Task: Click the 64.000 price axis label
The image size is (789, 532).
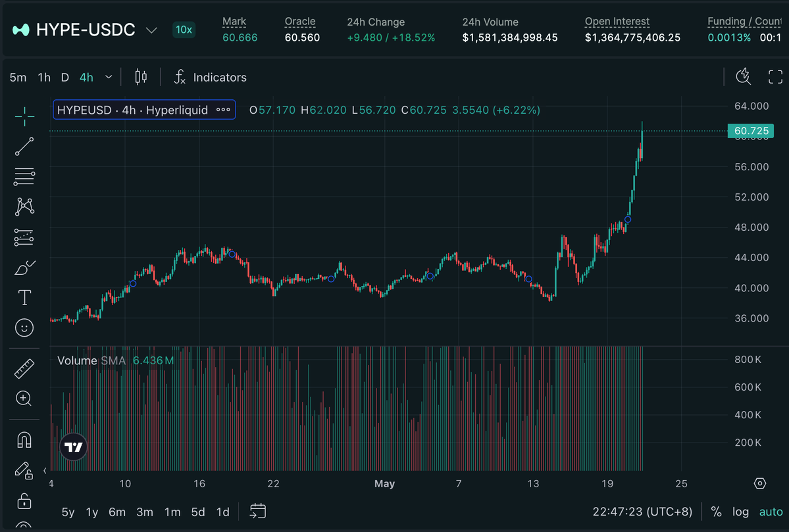Action: (x=751, y=106)
